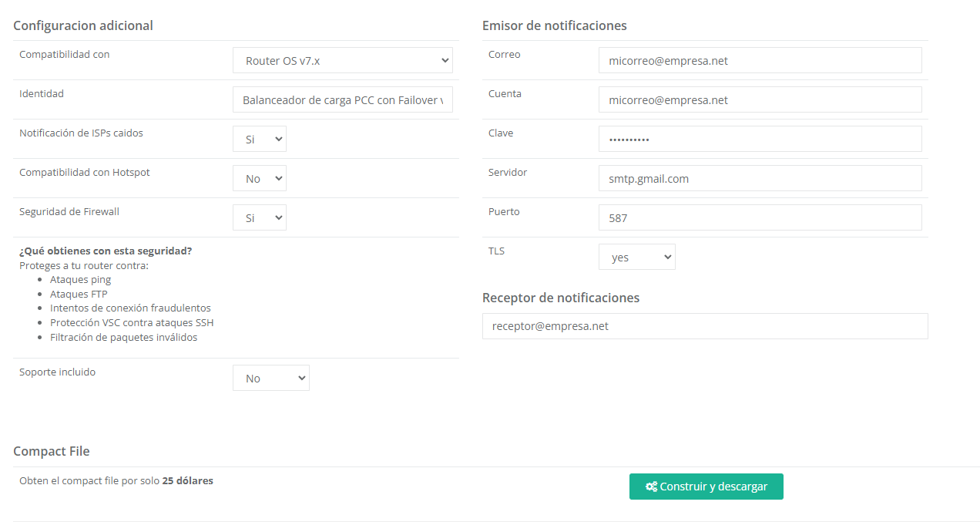Click the Puerto field showing 587

[760, 218]
